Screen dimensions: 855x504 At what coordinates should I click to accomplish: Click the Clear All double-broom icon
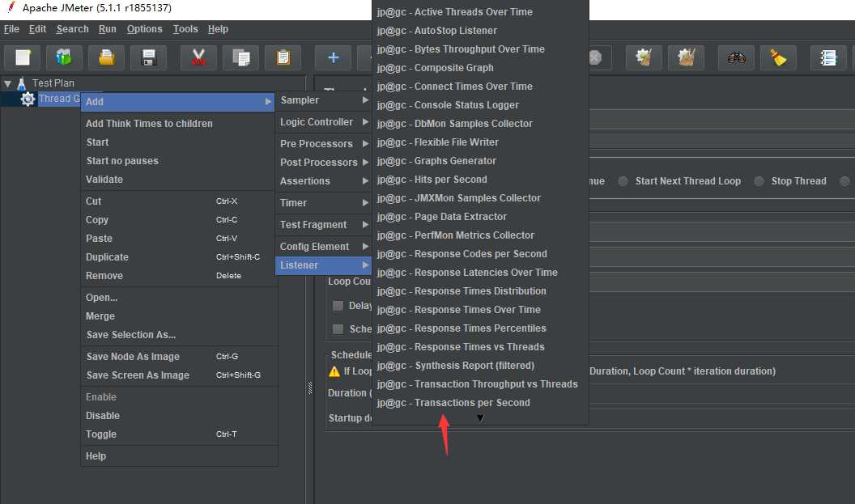point(686,57)
